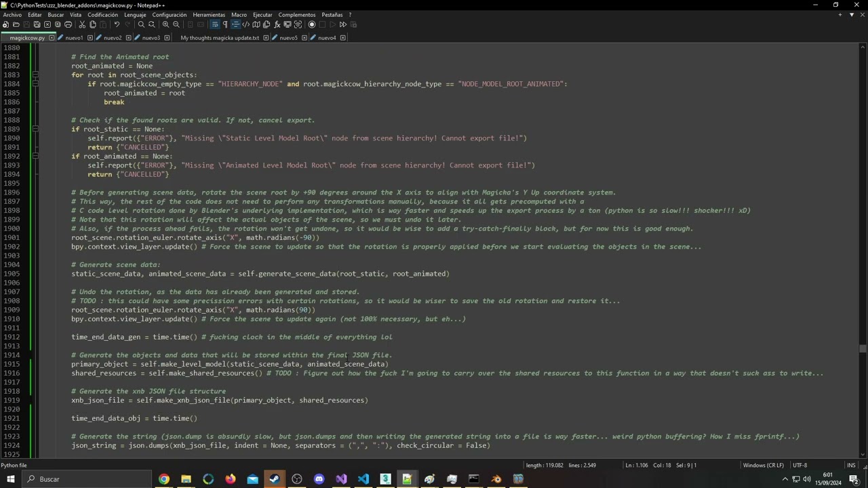
Task: Open the Macro menu
Action: 239,14
